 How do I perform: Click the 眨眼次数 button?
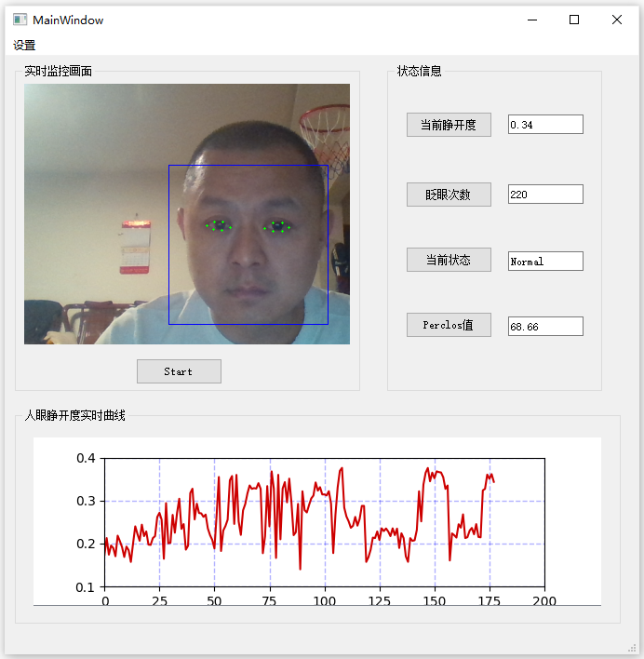[x=449, y=195]
